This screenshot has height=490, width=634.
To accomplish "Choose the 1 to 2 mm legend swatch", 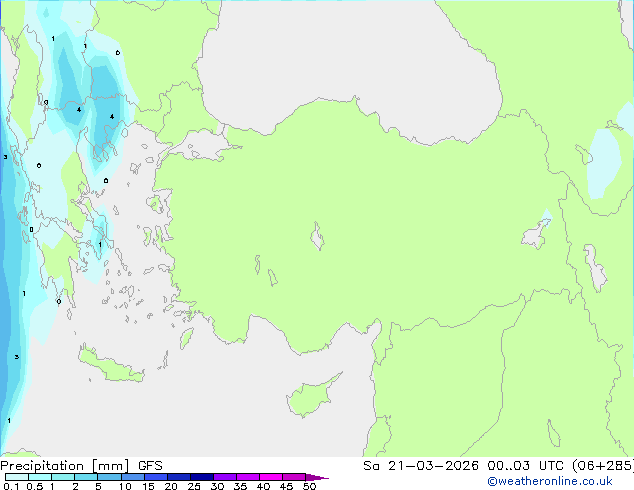I will click(x=63, y=477).
